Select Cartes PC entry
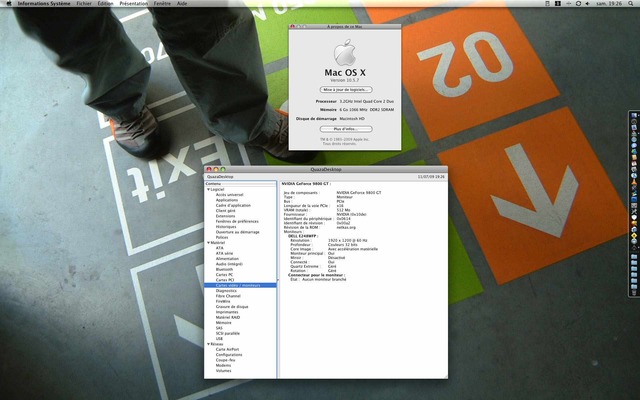The width and height of the screenshot is (640, 400). pos(224,275)
